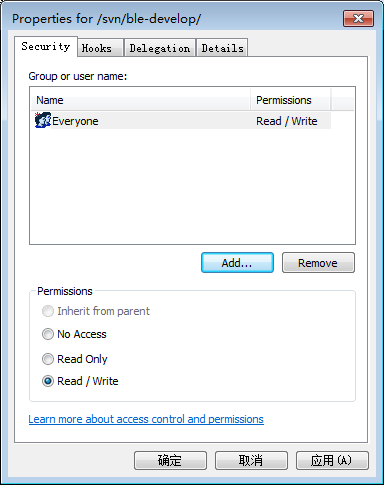Sort list by Name column header
The height and width of the screenshot is (485, 384).
click(141, 100)
